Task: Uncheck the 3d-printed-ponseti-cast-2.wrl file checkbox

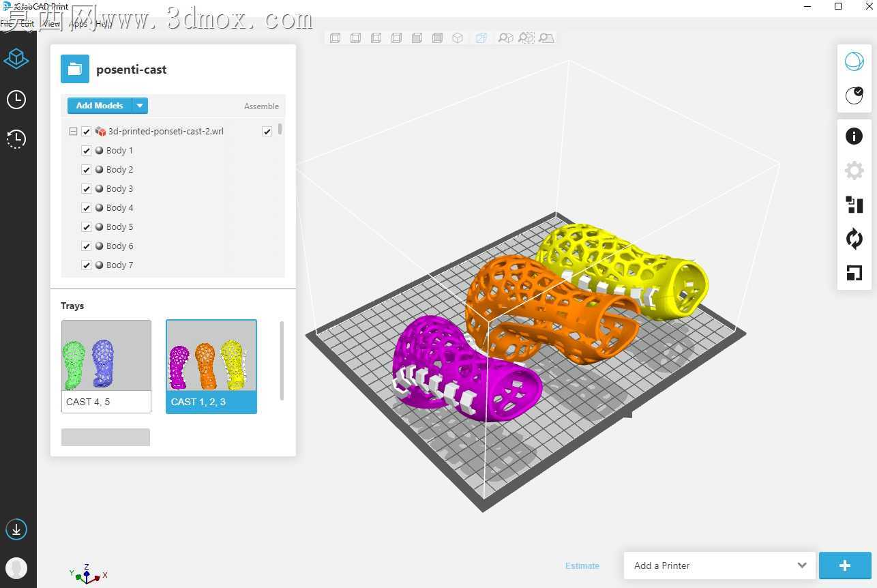Action: tap(87, 132)
